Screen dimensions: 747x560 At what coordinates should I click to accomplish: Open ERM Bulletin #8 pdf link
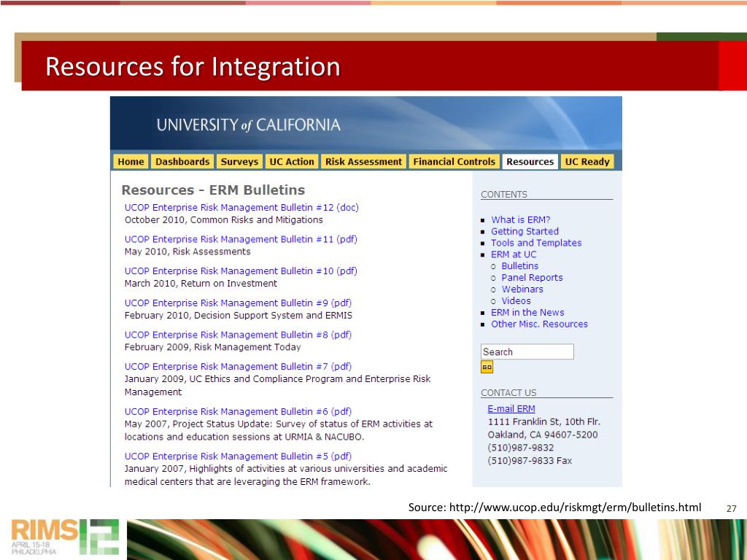(x=238, y=335)
